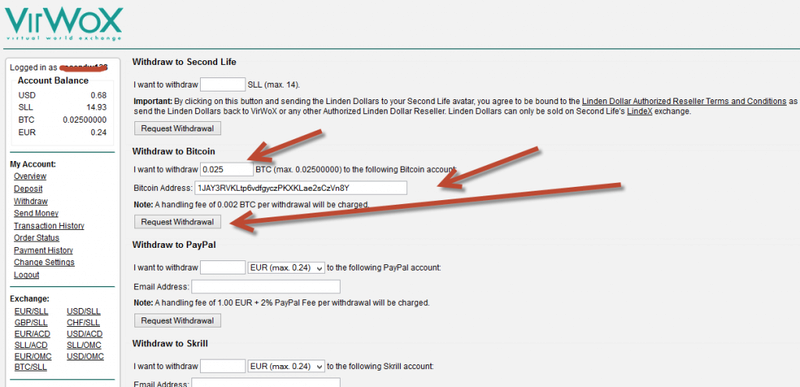This screenshot has height=387, width=800.
Task: Click Request Withdrawal under Withdraw to Bitcoin
Action: tap(178, 222)
